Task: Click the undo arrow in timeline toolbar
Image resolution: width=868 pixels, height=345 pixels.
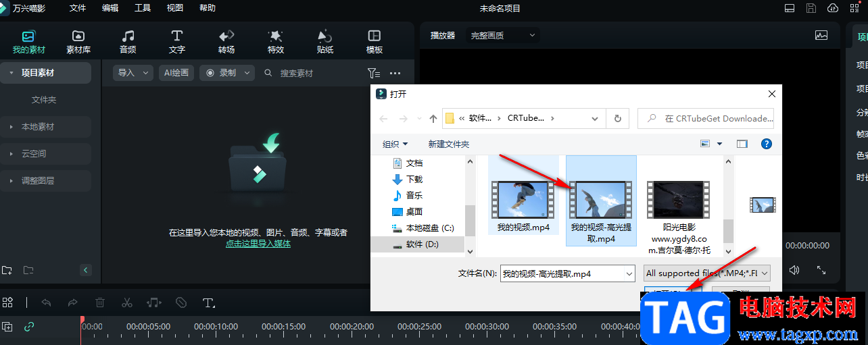Action: click(x=46, y=302)
